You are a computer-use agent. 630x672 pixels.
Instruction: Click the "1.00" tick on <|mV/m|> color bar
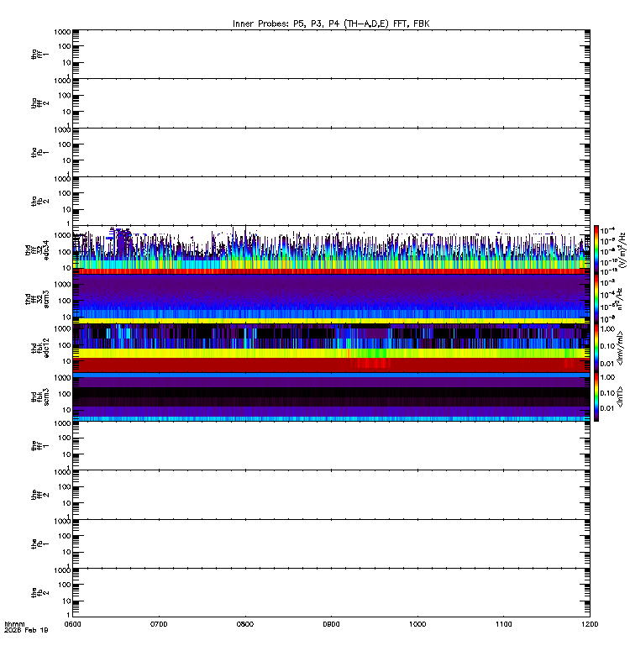[x=607, y=329]
